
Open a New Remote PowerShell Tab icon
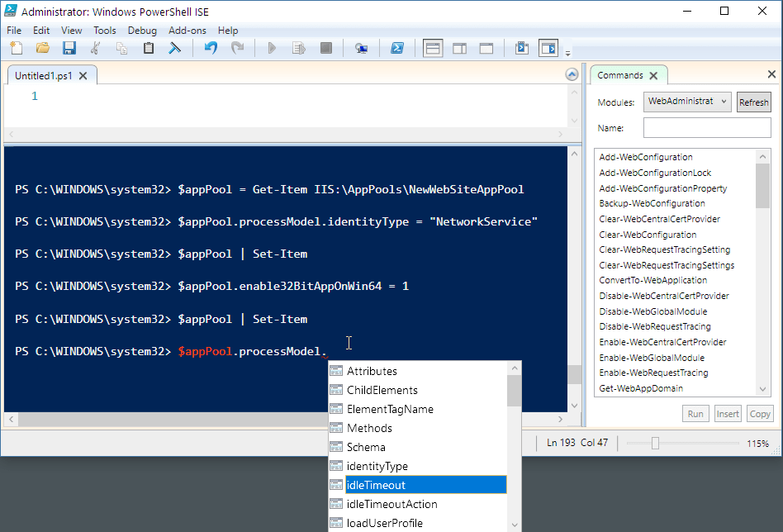tap(362, 48)
